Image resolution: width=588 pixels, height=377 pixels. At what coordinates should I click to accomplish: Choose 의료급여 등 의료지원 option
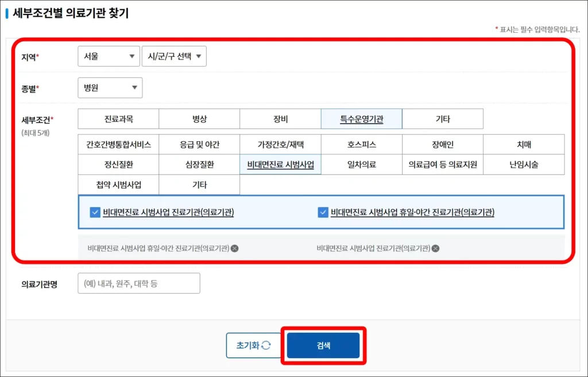pos(443,165)
